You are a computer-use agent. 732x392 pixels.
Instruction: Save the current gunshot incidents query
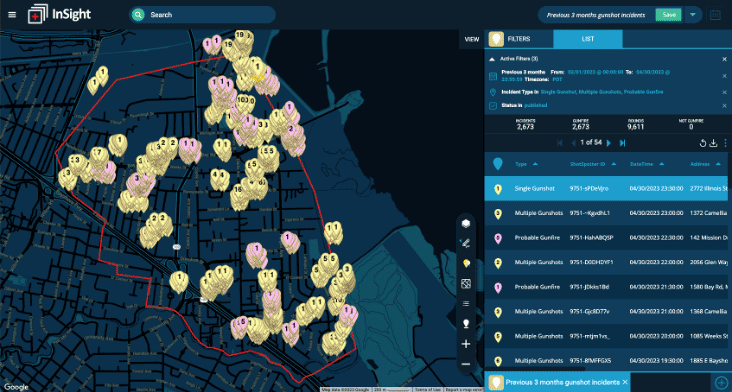point(669,15)
